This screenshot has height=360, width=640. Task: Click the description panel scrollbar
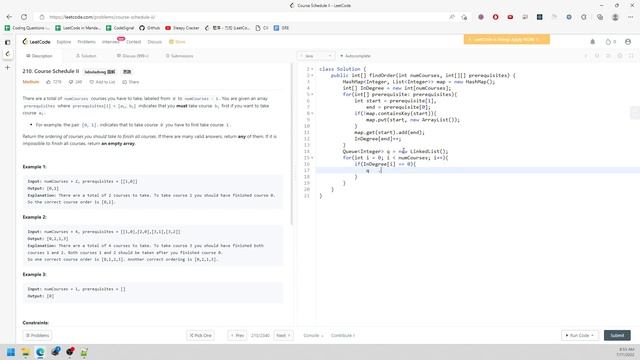[292, 144]
